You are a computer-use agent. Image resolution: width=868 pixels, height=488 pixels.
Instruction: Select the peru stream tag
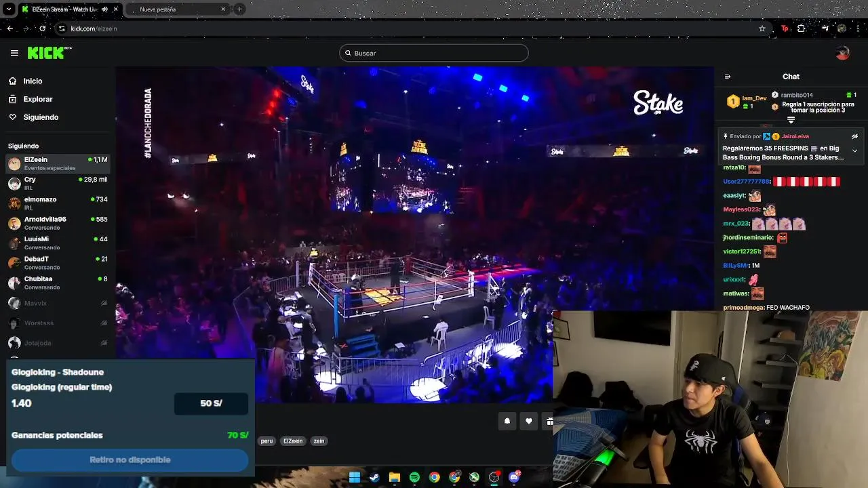[x=267, y=441]
